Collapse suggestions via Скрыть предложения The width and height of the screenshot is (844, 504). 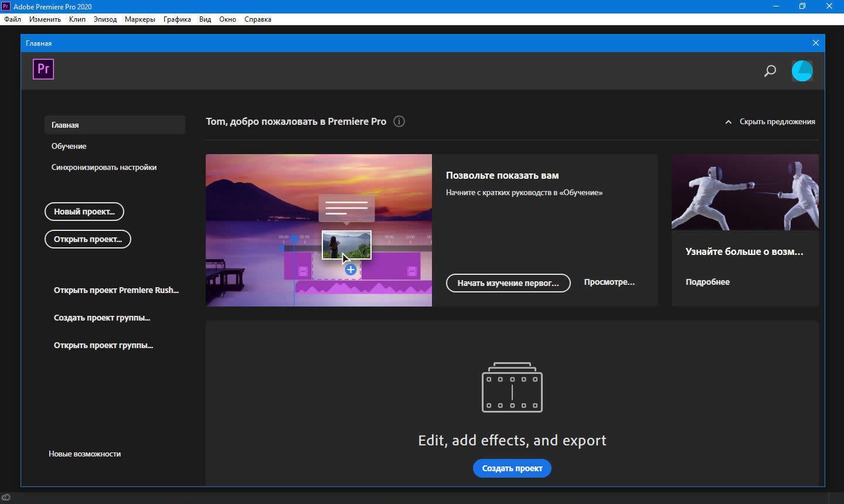click(770, 122)
